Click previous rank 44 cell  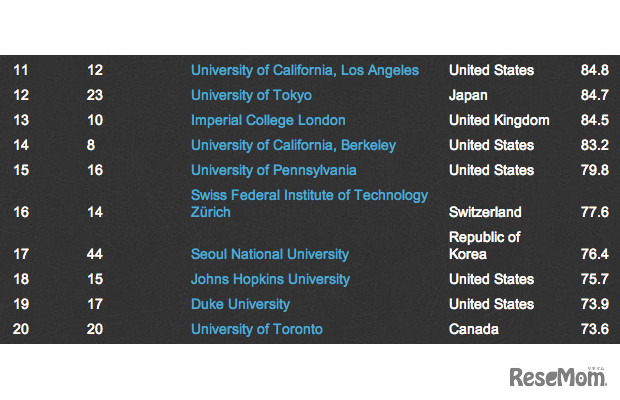coord(95,254)
